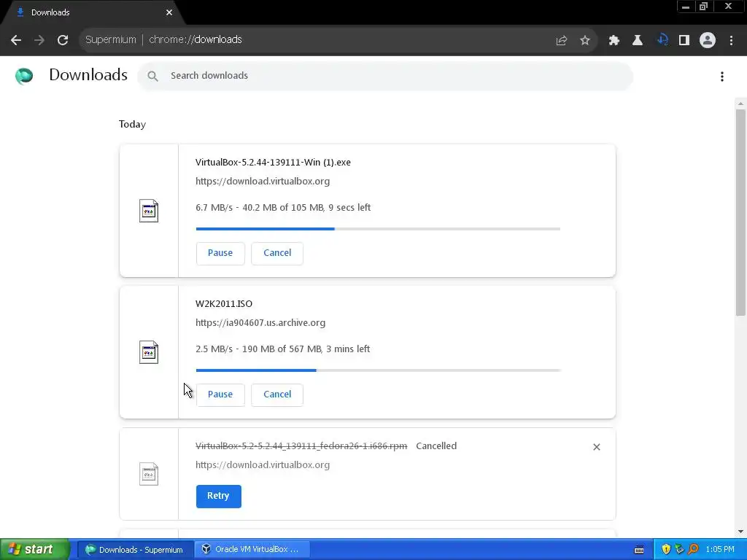Image resolution: width=747 pixels, height=560 pixels.
Task: Switch to Downloads - Supermium taskbar button
Action: pyautogui.click(x=135, y=550)
